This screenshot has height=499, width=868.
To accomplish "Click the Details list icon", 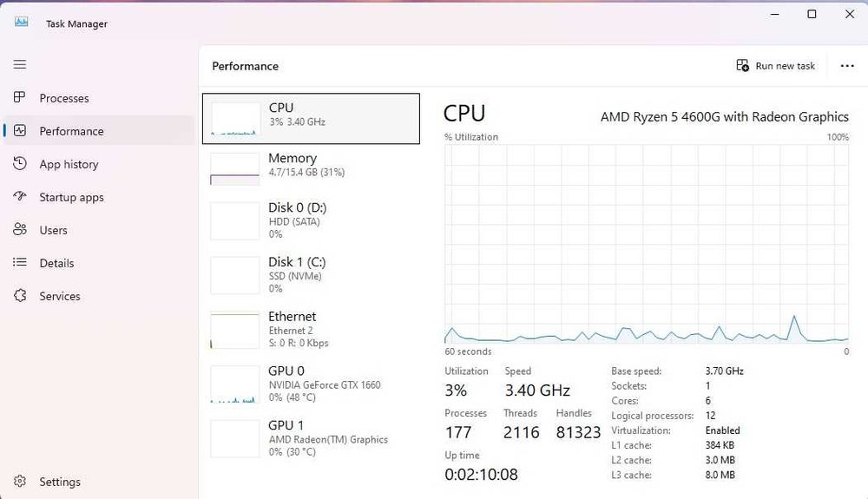I will coord(20,263).
